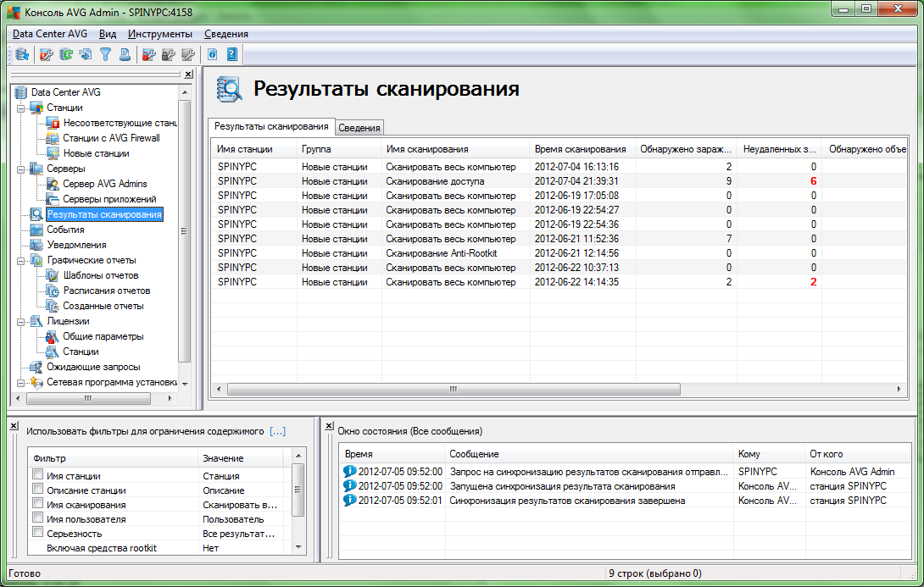This screenshot has height=587, width=924.
Task: Click the Data Center AVG database tree icon
Action: [21, 92]
